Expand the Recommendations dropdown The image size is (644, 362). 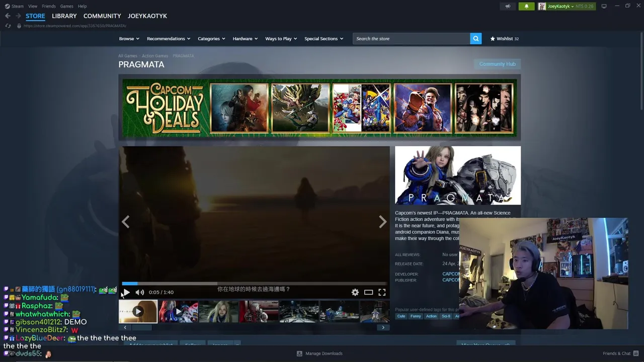pos(169,39)
